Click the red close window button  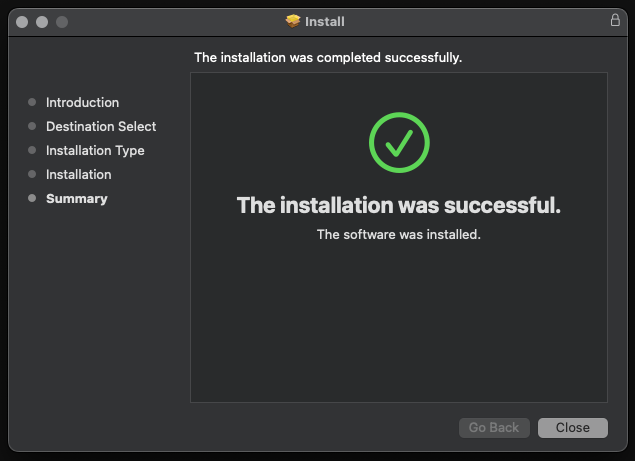[x=22, y=21]
